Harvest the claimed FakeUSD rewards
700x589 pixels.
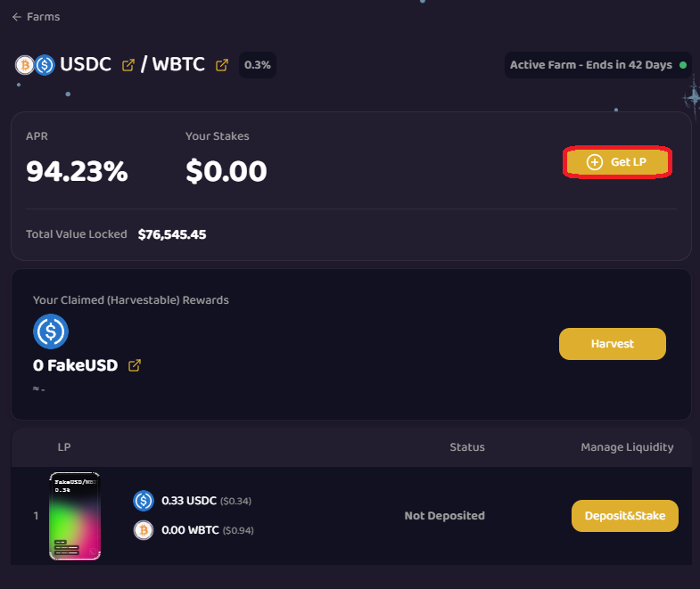coord(612,344)
